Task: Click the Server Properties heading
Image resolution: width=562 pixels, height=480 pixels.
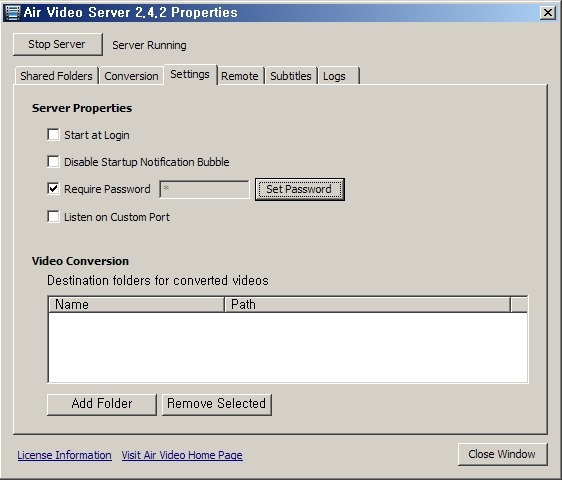Action: pyautogui.click(x=82, y=108)
